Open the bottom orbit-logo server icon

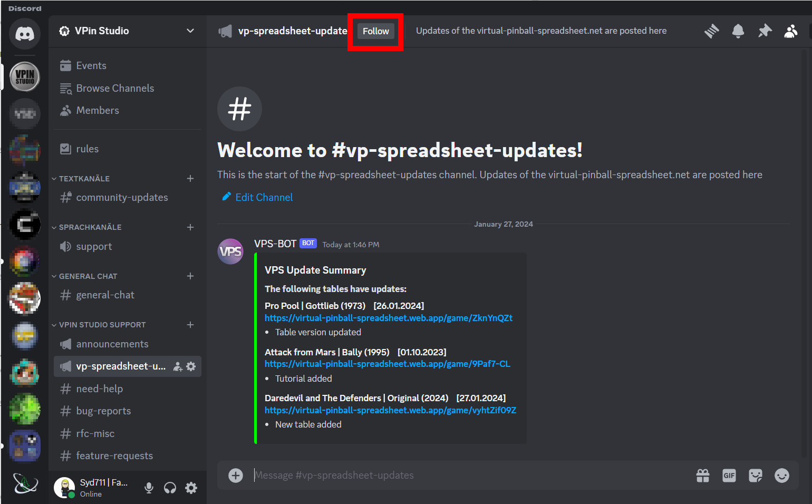25,483
